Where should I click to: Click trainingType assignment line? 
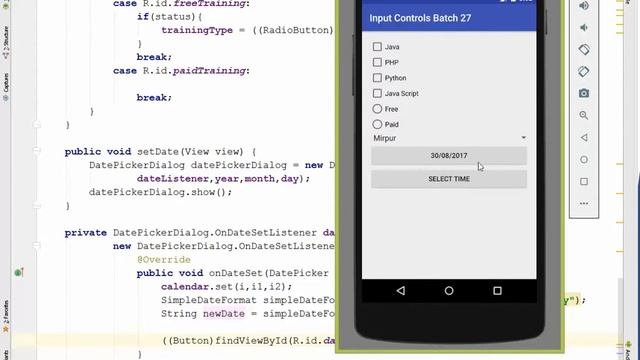point(247,30)
